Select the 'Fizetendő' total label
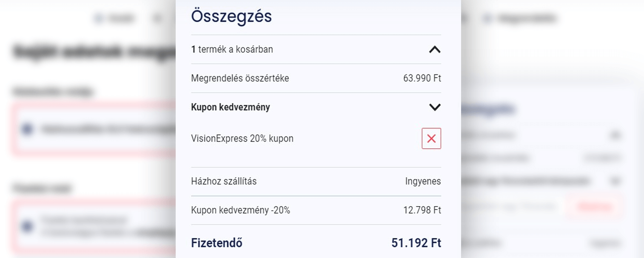Viewport: 644px width, 258px height. [217, 243]
